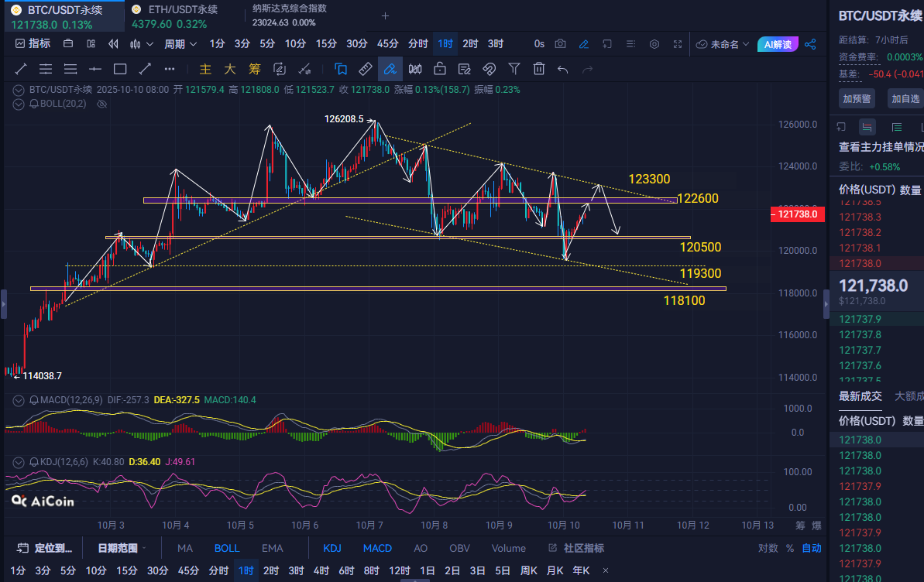Click the AI解读 button
The width and height of the screenshot is (924, 582).
(x=778, y=44)
